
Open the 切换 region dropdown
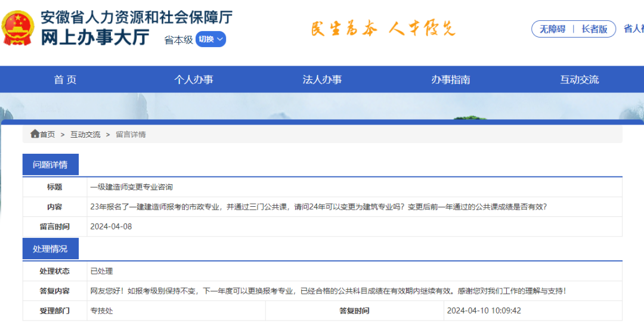(x=210, y=39)
